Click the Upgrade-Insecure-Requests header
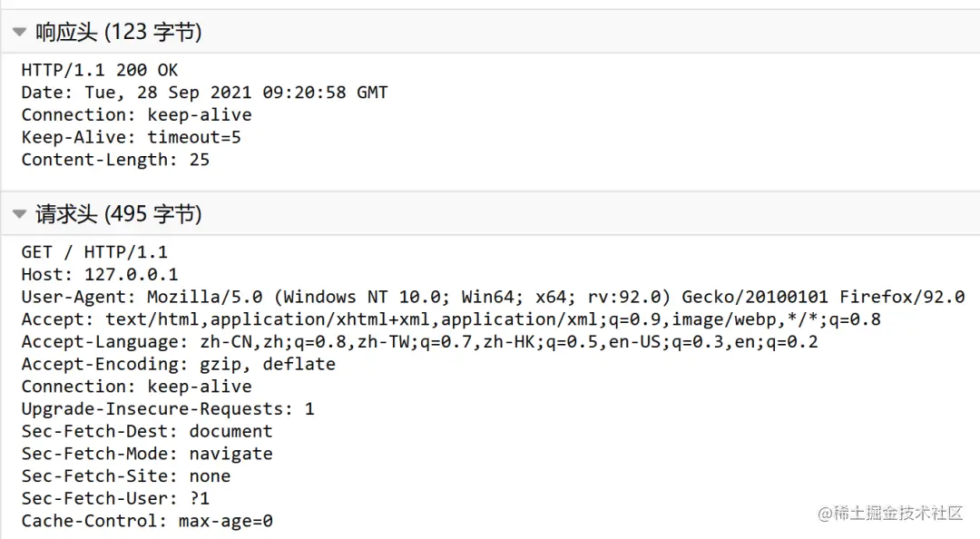Viewport: 980px width, 539px height. pyautogui.click(x=168, y=409)
